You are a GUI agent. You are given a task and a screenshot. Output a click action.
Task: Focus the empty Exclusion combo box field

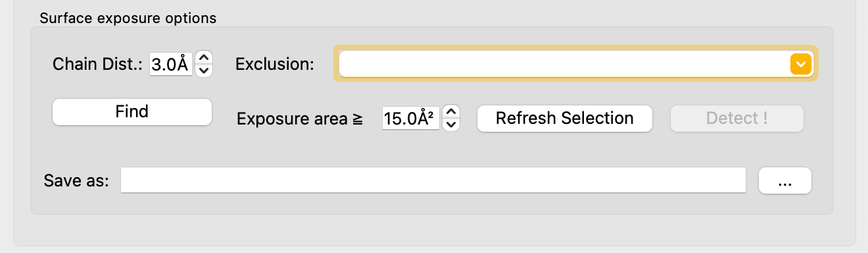[564, 64]
